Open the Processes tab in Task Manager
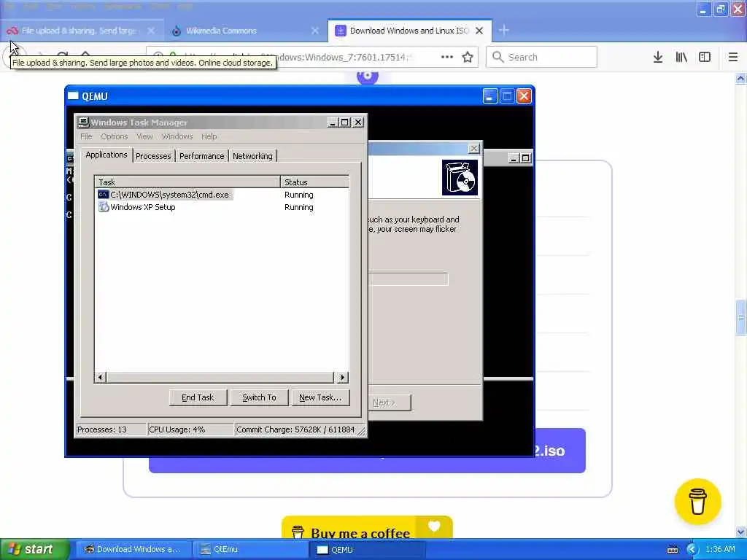The image size is (747, 560). click(153, 156)
